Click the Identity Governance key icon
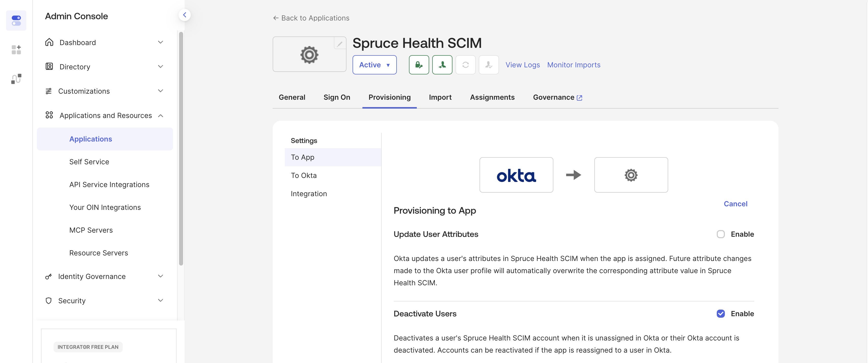868x363 pixels. pyautogui.click(x=49, y=276)
